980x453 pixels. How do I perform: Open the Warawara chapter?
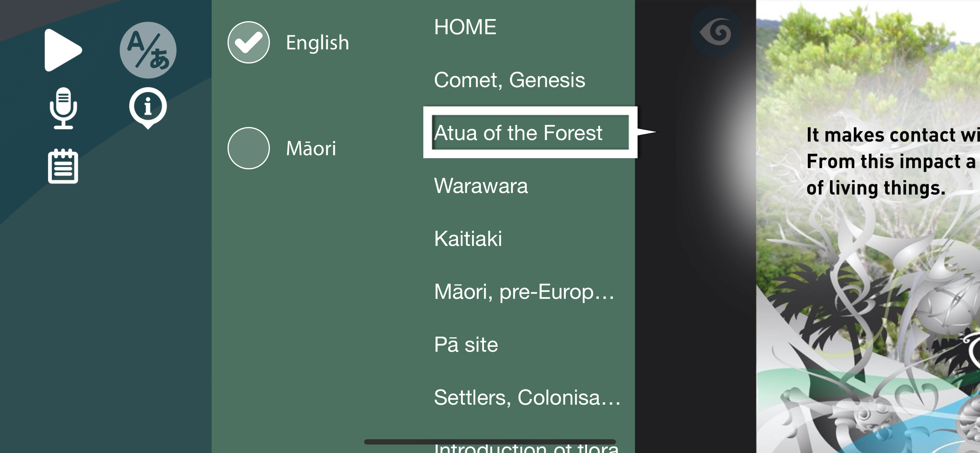click(481, 186)
